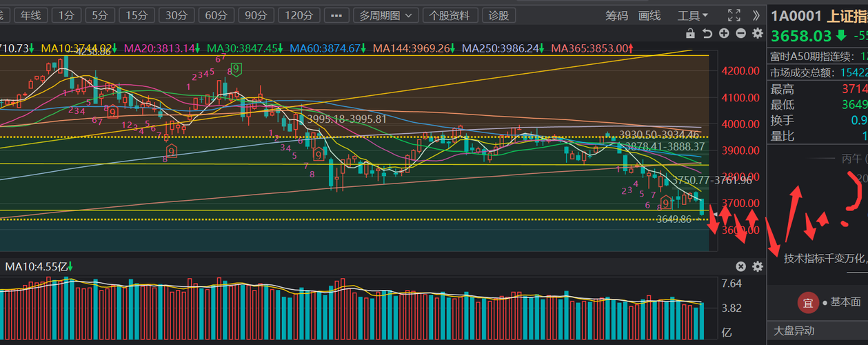Click 技术指标千变万化 text line

pos(825,259)
